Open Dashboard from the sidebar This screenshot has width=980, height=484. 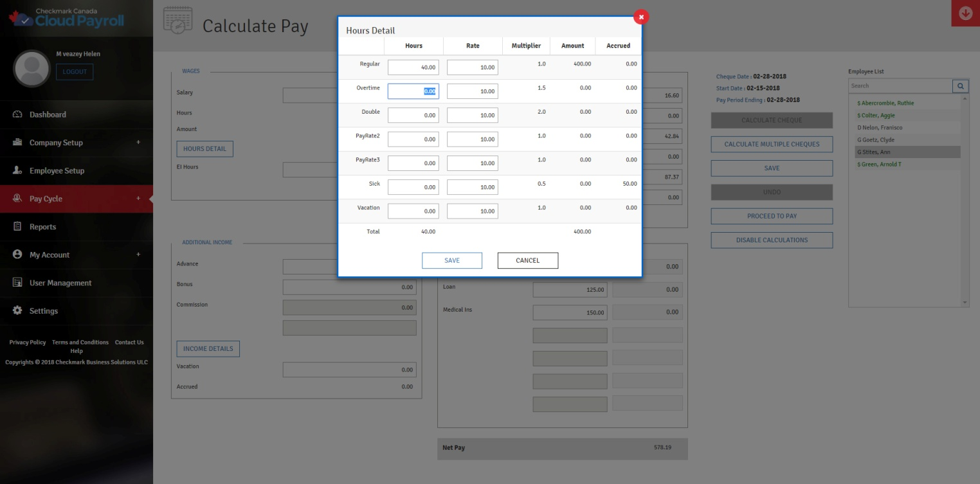tap(48, 114)
